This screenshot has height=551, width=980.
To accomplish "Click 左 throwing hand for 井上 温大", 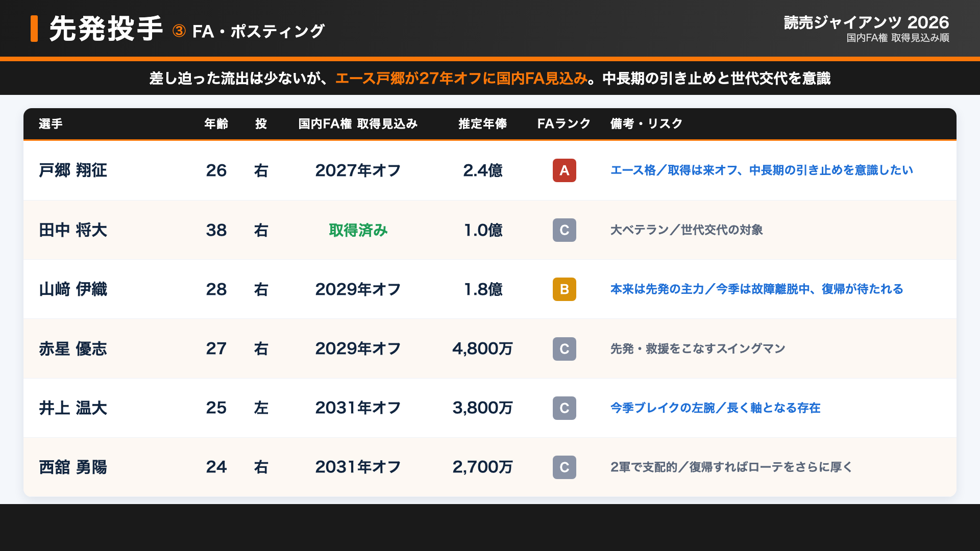I will click(x=261, y=408).
